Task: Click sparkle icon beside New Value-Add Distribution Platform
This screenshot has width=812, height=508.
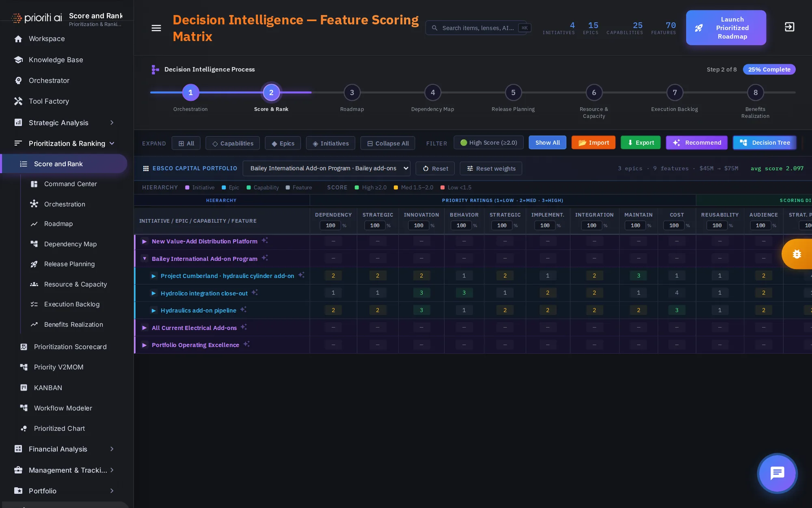Action: click(265, 241)
